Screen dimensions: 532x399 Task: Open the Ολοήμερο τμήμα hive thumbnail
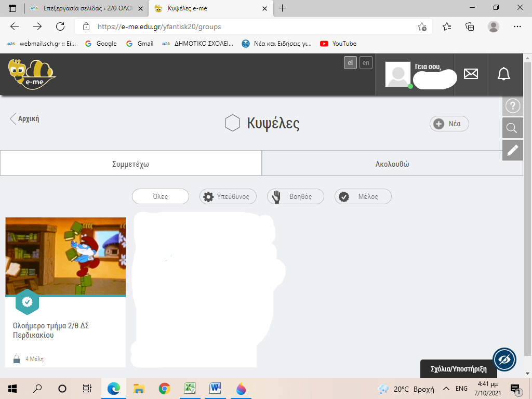[x=65, y=256]
